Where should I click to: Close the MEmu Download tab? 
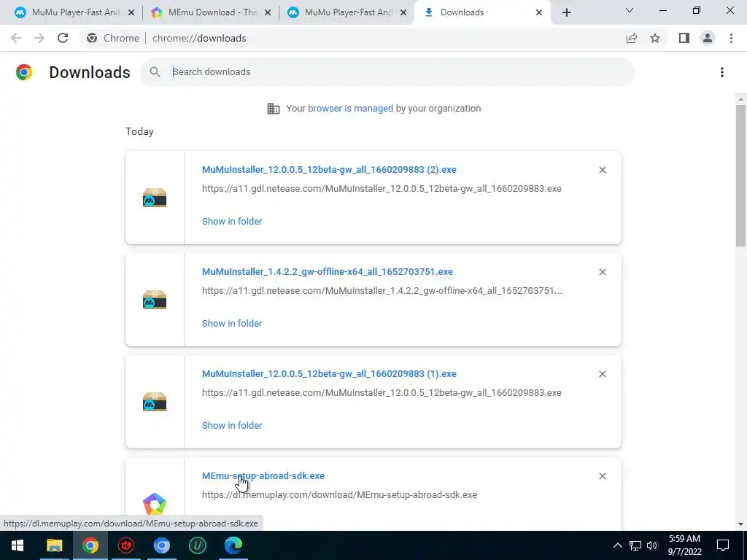[x=268, y=12]
